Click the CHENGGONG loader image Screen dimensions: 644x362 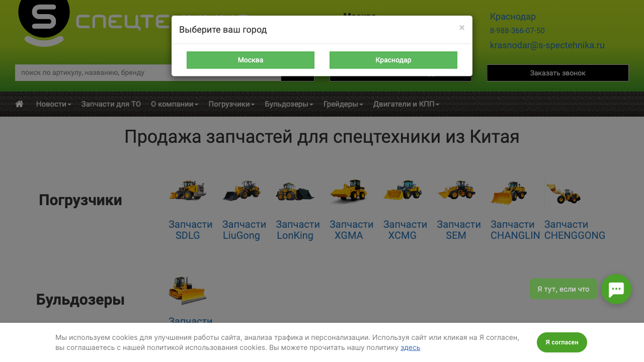coord(563,193)
